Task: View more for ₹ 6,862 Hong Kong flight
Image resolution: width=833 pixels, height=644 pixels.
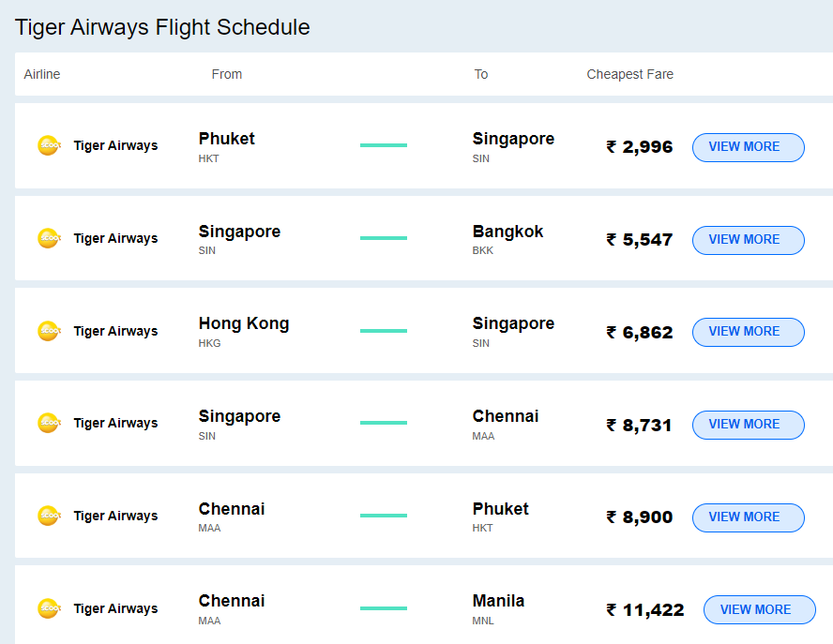Action: (x=748, y=332)
